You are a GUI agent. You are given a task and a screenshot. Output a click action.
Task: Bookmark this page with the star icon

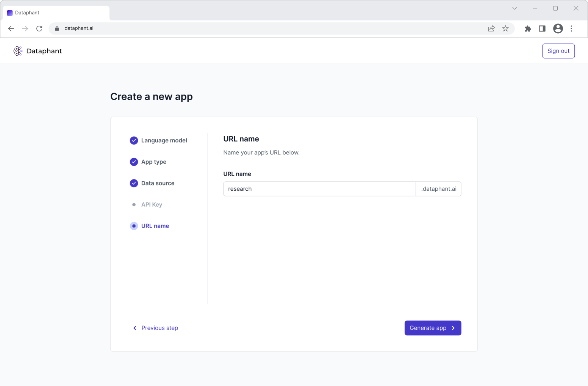tap(505, 28)
